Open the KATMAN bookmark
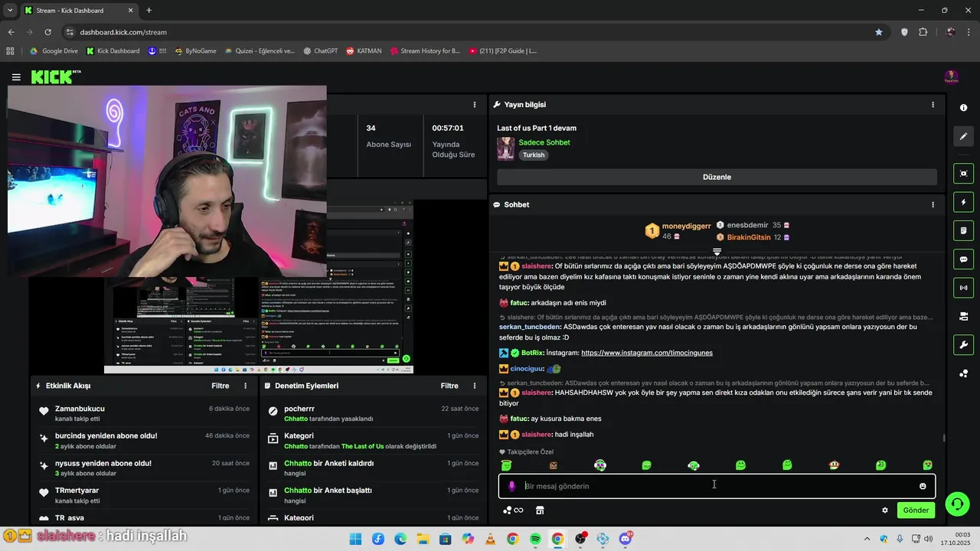The width and height of the screenshot is (980, 551). 364,51
